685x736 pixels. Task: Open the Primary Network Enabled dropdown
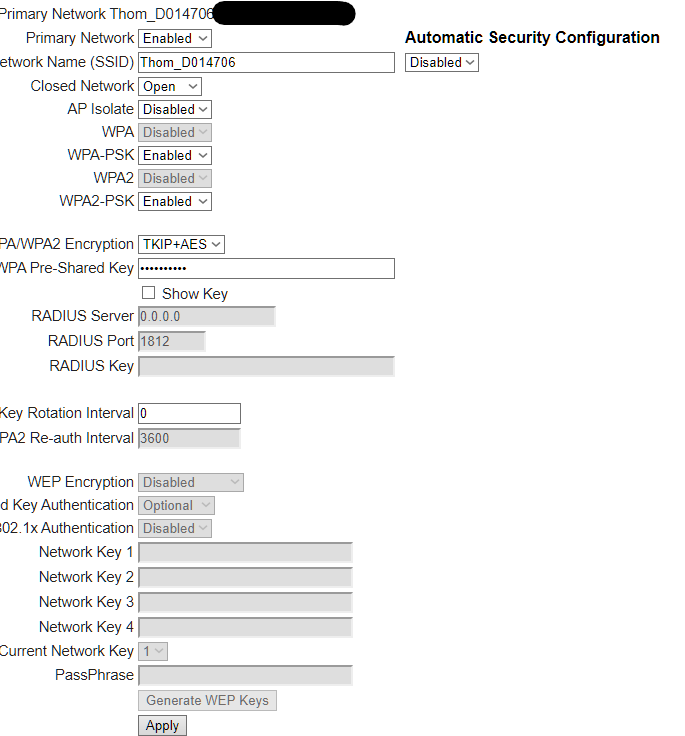click(x=175, y=38)
